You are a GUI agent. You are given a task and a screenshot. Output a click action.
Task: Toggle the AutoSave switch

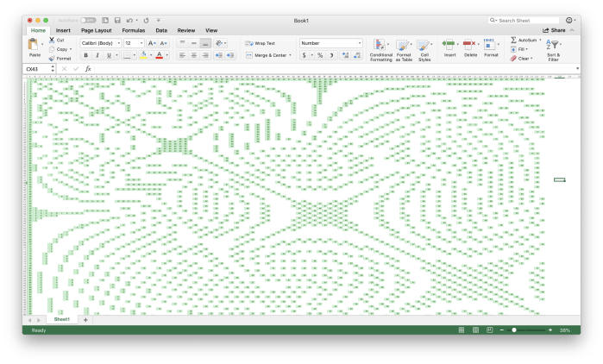pyautogui.click(x=90, y=20)
